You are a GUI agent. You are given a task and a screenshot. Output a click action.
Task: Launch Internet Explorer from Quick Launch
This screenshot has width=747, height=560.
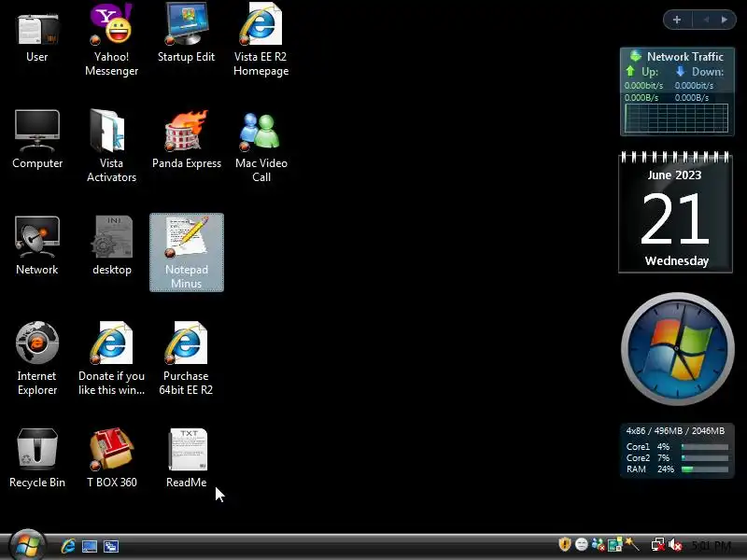click(x=68, y=546)
